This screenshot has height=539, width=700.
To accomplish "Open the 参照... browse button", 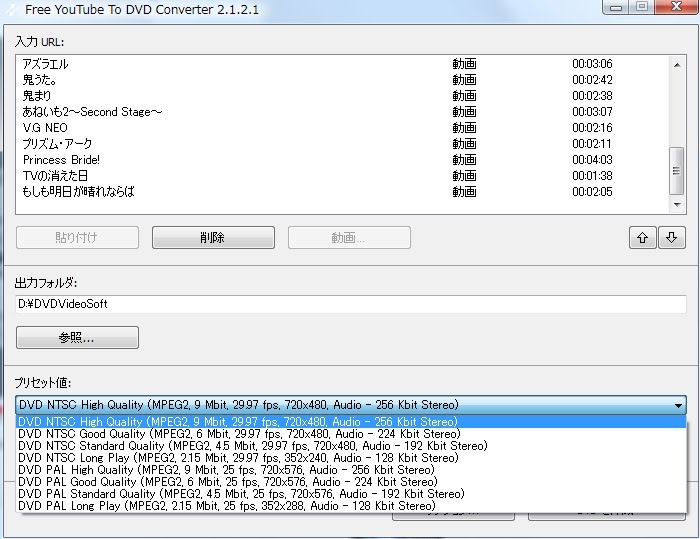I will [77, 337].
